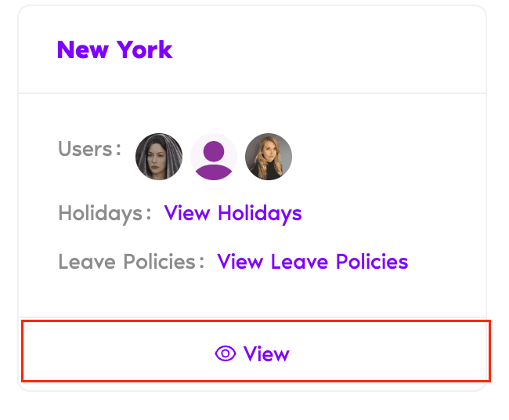This screenshot has width=509, height=420.
Task: Open the hooded dark-haired woman's avatar
Action: click(159, 157)
